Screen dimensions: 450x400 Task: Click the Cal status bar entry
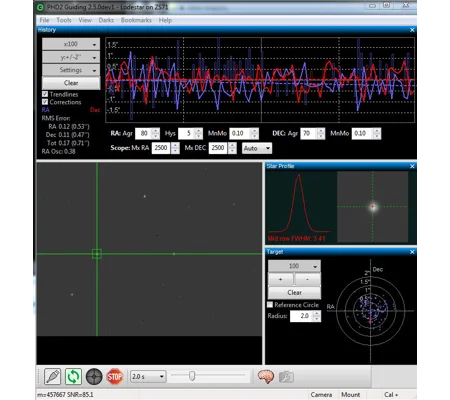(391, 395)
